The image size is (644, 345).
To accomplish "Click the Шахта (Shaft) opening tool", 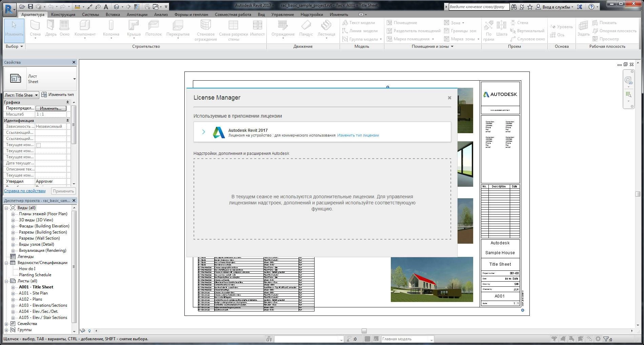I will pyautogui.click(x=501, y=28).
